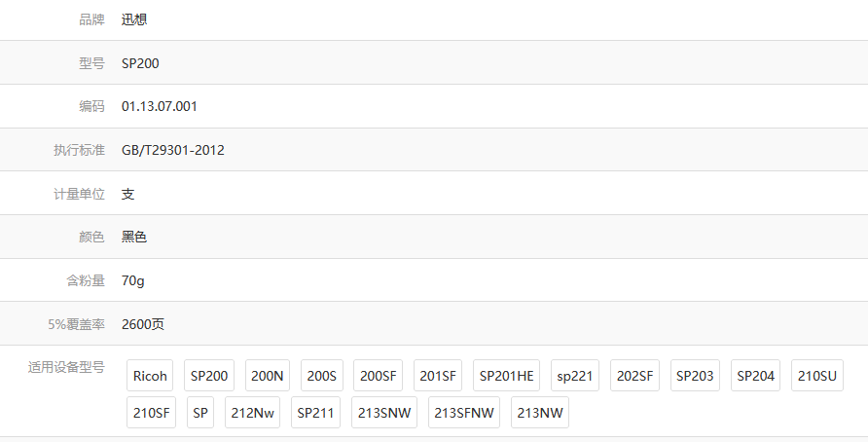Click the 213NW device tag

[x=539, y=413]
